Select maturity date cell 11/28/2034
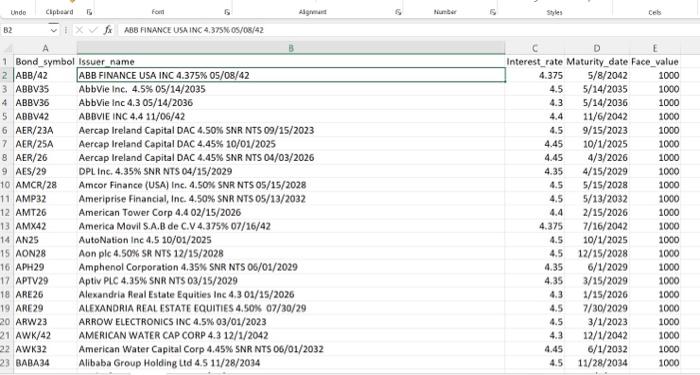Screen dimensions: 700x375 click(x=597, y=362)
